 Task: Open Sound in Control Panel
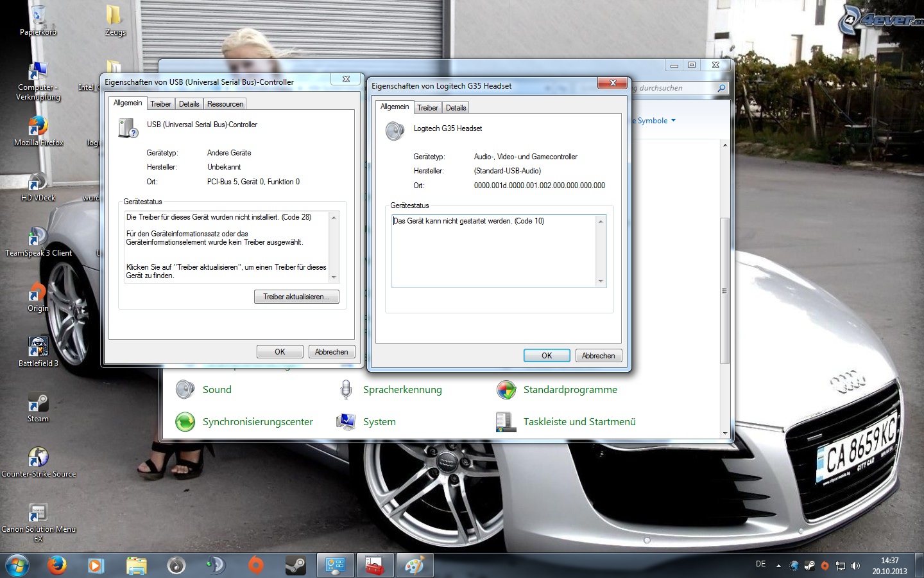[x=217, y=390]
